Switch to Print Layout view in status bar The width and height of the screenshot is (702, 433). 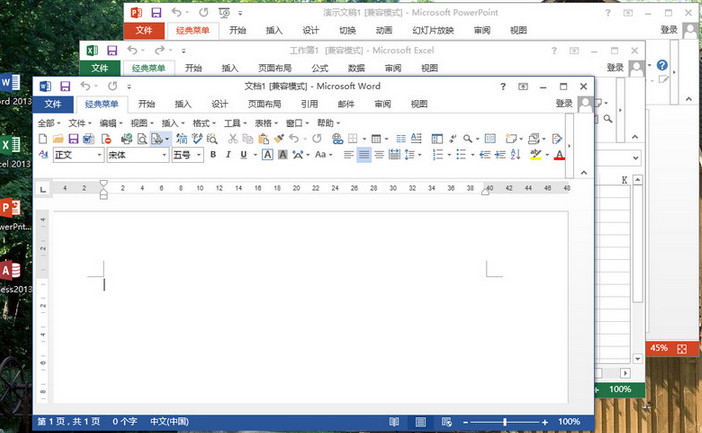420,422
